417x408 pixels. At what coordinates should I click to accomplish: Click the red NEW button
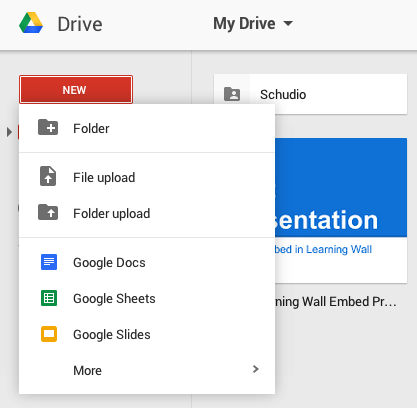pos(76,90)
